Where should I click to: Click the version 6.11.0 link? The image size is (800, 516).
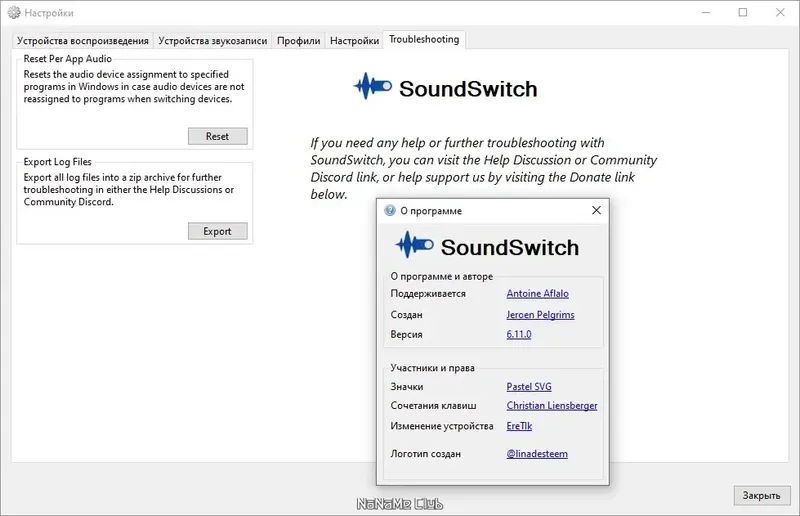click(519, 335)
